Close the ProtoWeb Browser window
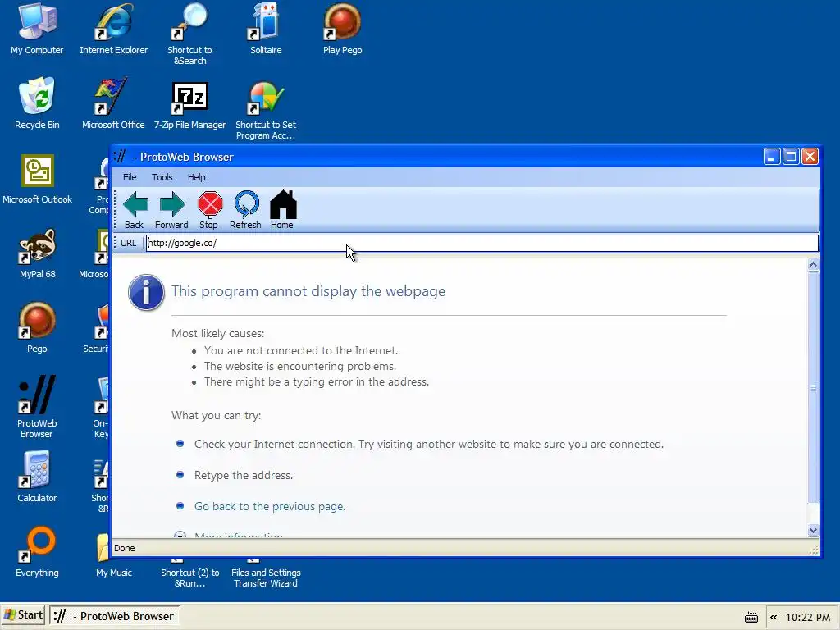Image resolution: width=840 pixels, height=630 pixels. 810,157
